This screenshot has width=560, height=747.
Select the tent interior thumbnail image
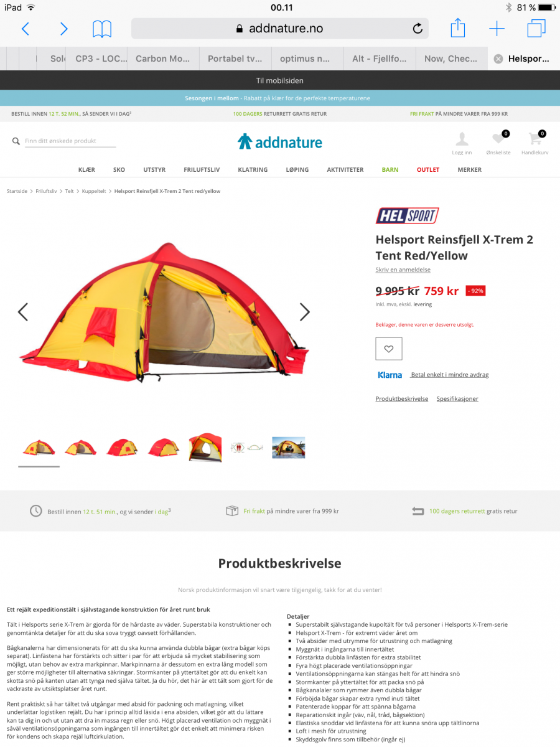point(205,447)
